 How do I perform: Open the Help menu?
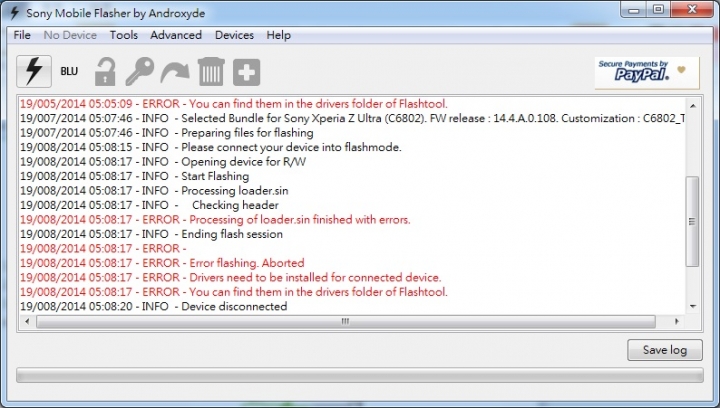pyautogui.click(x=279, y=35)
